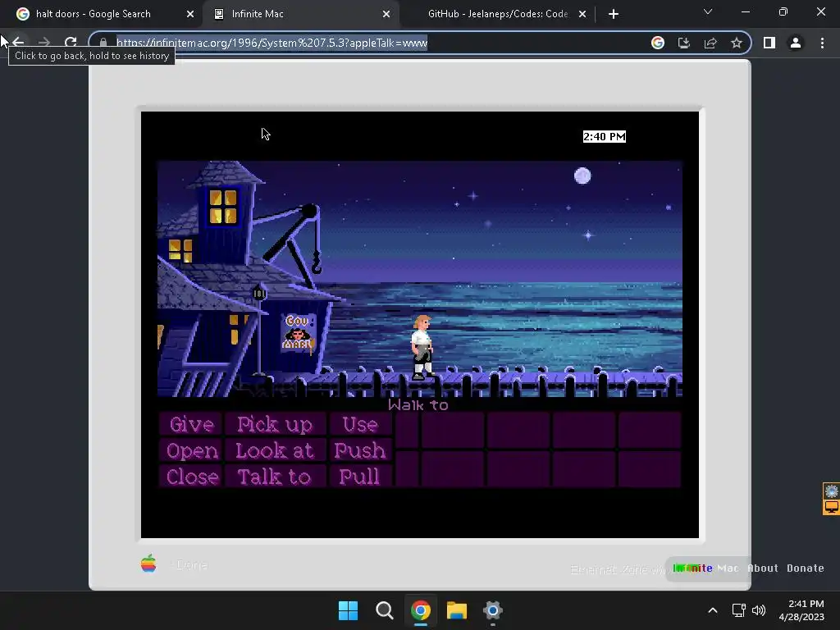This screenshot has width=840, height=630.
Task: Click the Chrome taskbar icon
Action: 421,610
